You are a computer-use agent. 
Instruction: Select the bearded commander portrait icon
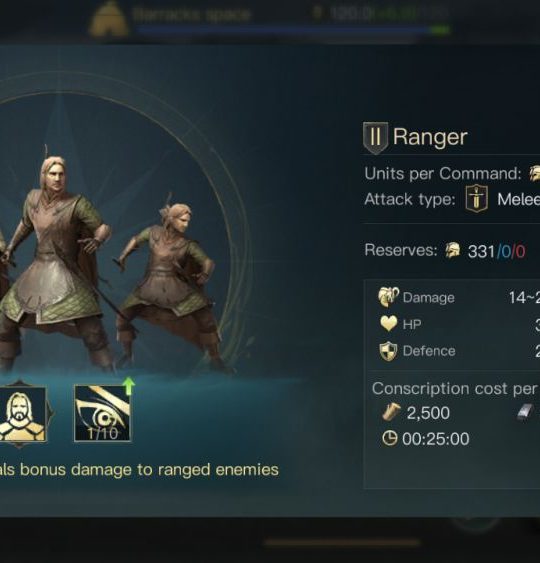tap(22, 414)
